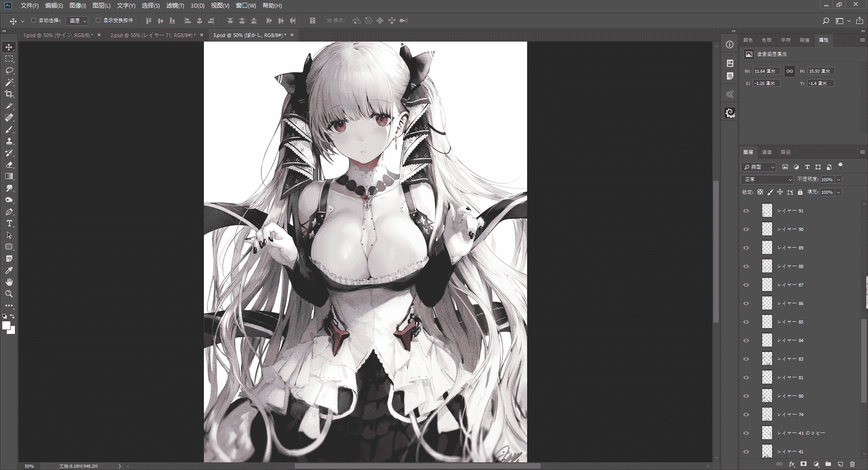
Task: Toggle visibility of レイヤー 74
Action: [746, 415]
